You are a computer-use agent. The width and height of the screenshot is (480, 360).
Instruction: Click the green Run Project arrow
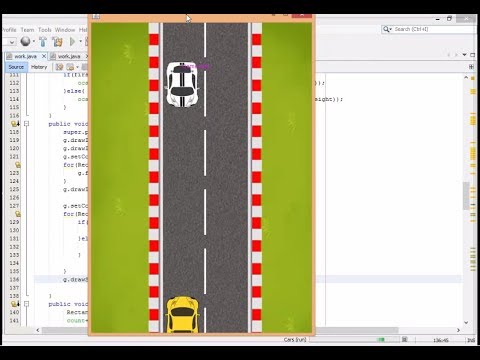(x=72, y=42)
